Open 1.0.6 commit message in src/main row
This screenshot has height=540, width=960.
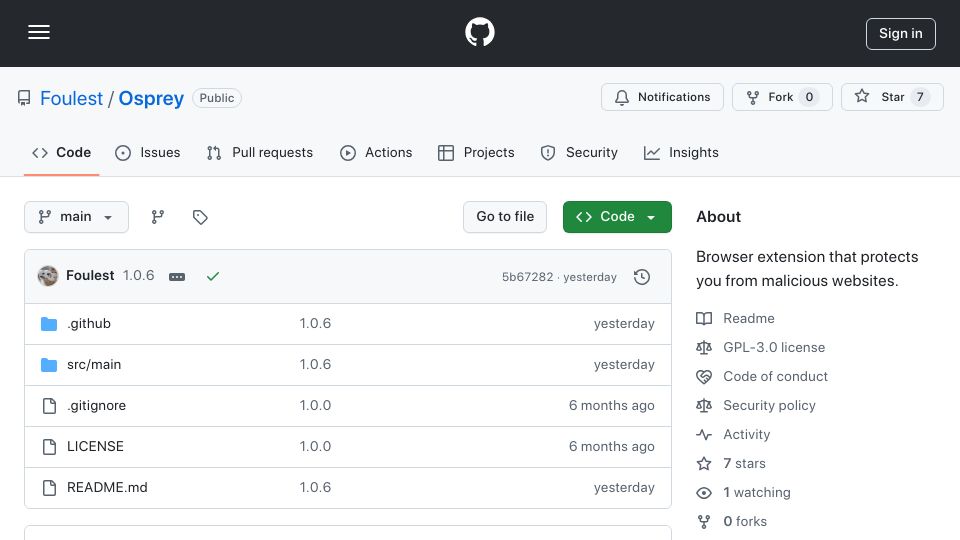coord(315,364)
